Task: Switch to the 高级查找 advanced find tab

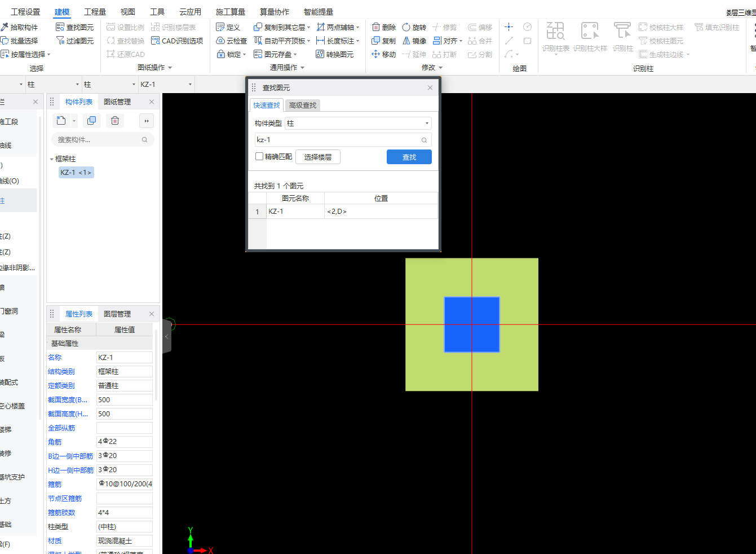Action: point(303,105)
